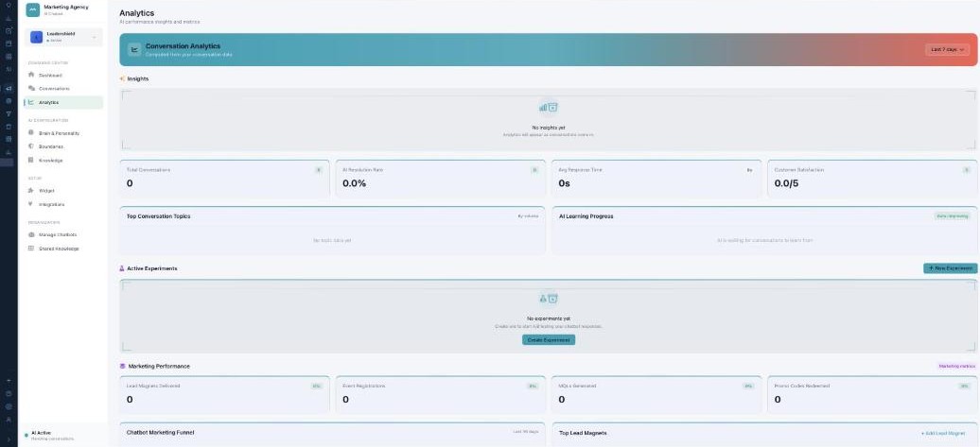Click the Create Experiment button
The width and height of the screenshot is (980, 447).
coord(548,340)
